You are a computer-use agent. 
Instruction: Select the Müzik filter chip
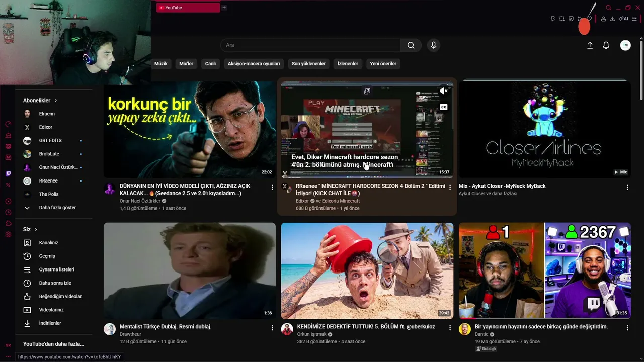(x=161, y=64)
